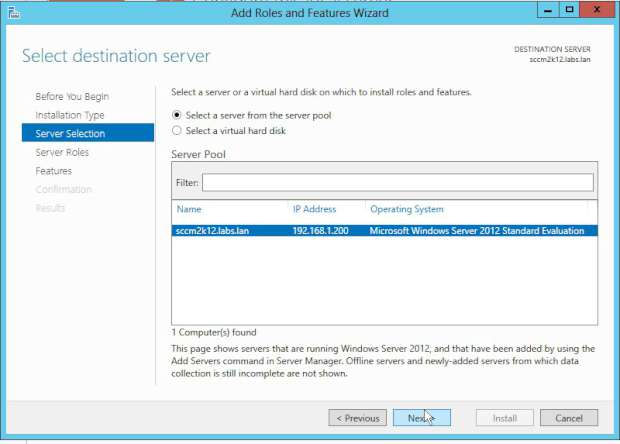
Task: Go to Before You Begin step
Action: [x=72, y=96]
